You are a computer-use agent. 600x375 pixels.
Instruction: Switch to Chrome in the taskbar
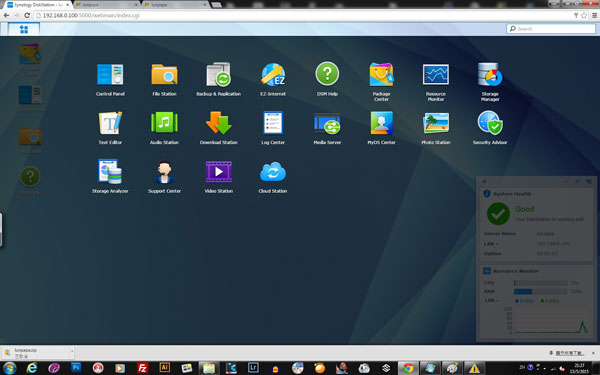click(x=408, y=368)
